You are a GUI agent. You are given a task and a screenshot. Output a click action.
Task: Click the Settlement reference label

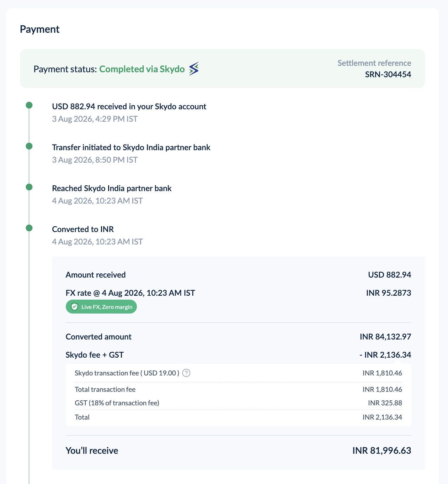pyautogui.click(x=374, y=63)
